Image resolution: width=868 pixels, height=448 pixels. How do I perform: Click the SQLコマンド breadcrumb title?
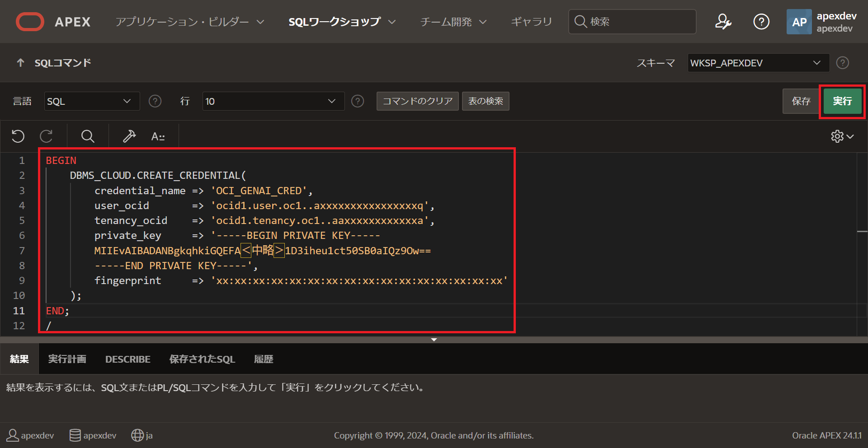[63, 63]
